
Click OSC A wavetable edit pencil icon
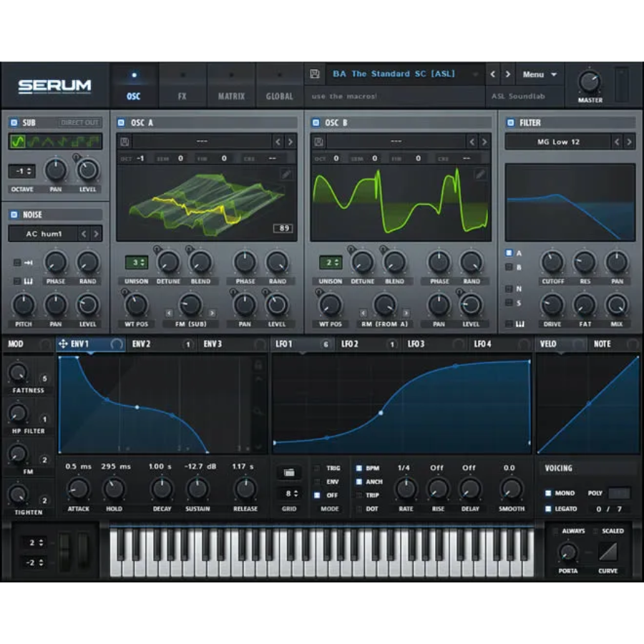(x=286, y=173)
